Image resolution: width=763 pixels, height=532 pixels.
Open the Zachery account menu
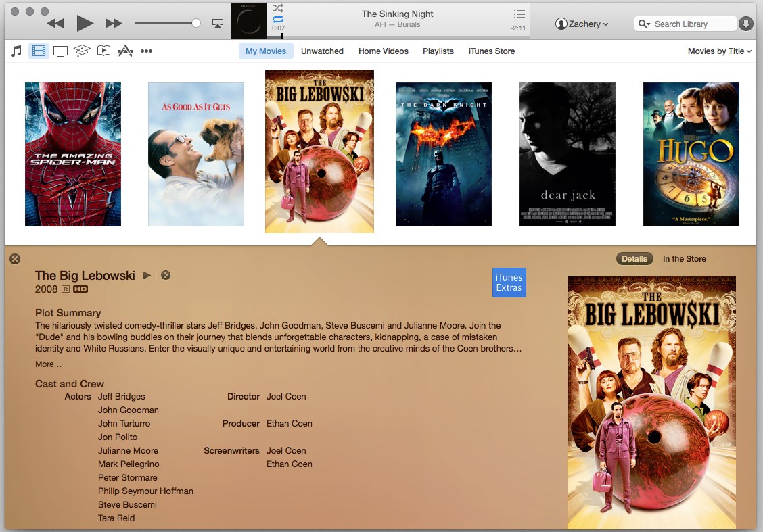582,24
